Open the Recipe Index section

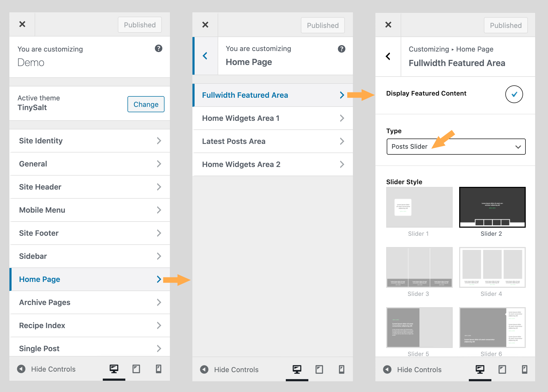coord(90,325)
